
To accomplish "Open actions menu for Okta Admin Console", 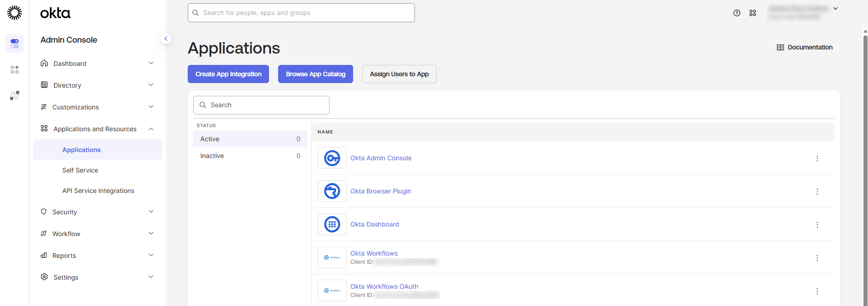I will 817,158.
